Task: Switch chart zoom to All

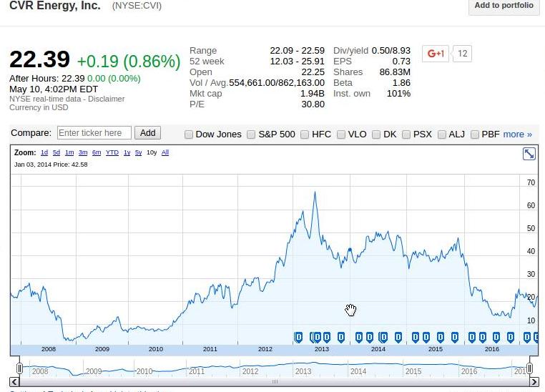Action: point(165,152)
